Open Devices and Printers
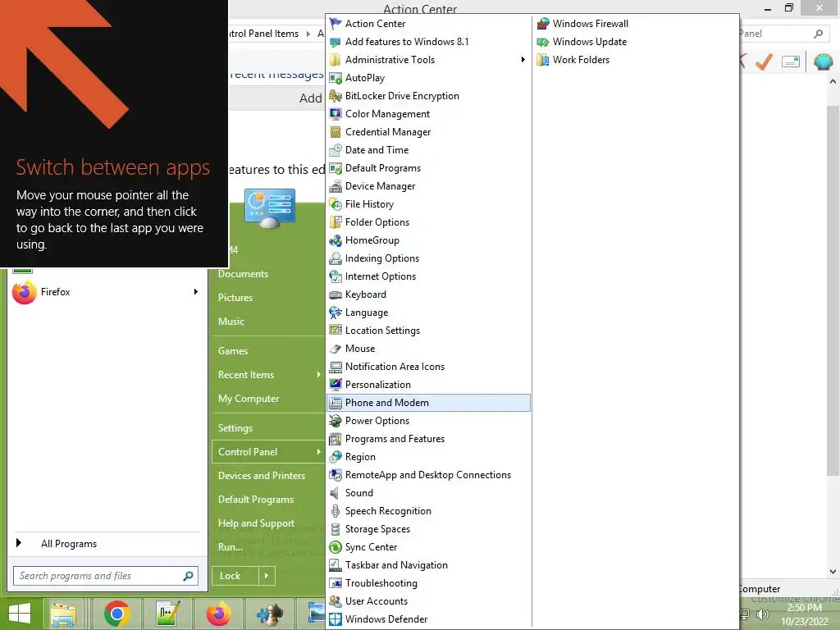840x630 pixels. tap(262, 476)
